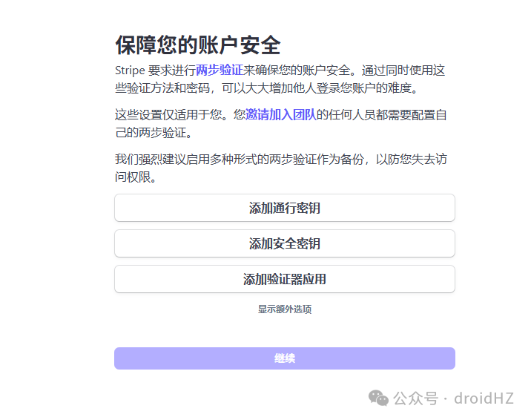Click the 公众号 label in the watermark

coord(415,398)
